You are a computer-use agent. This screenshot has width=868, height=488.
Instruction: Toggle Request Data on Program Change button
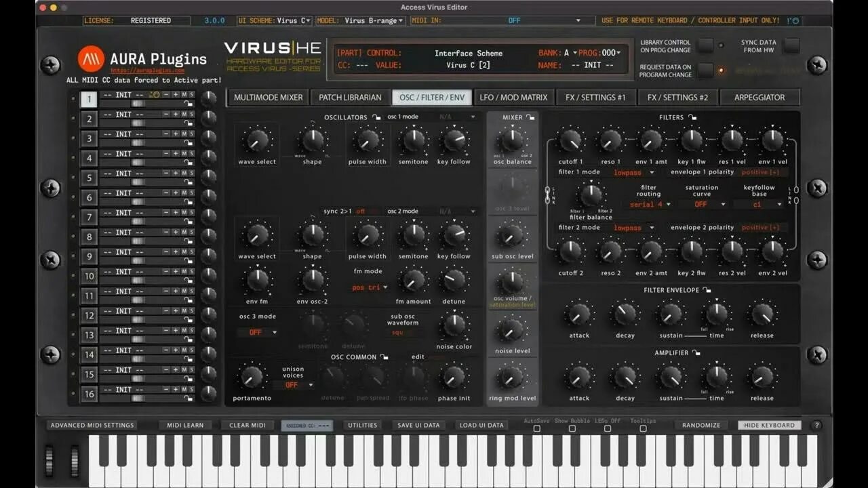point(706,70)
